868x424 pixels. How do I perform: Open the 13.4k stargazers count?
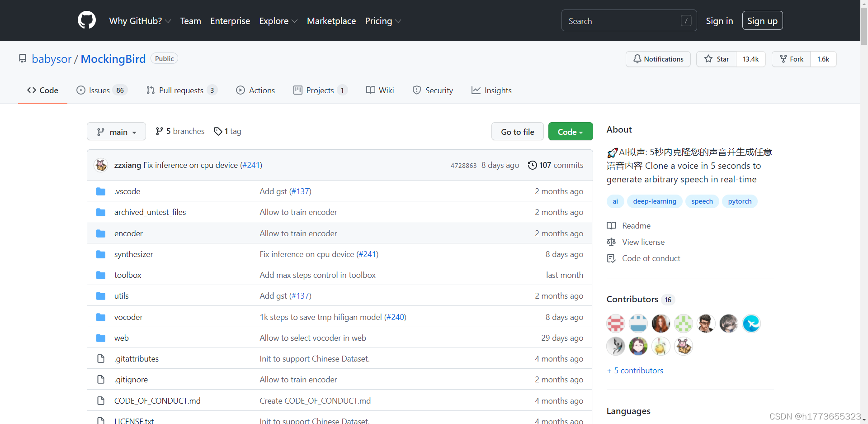click(x=751, y=59)
